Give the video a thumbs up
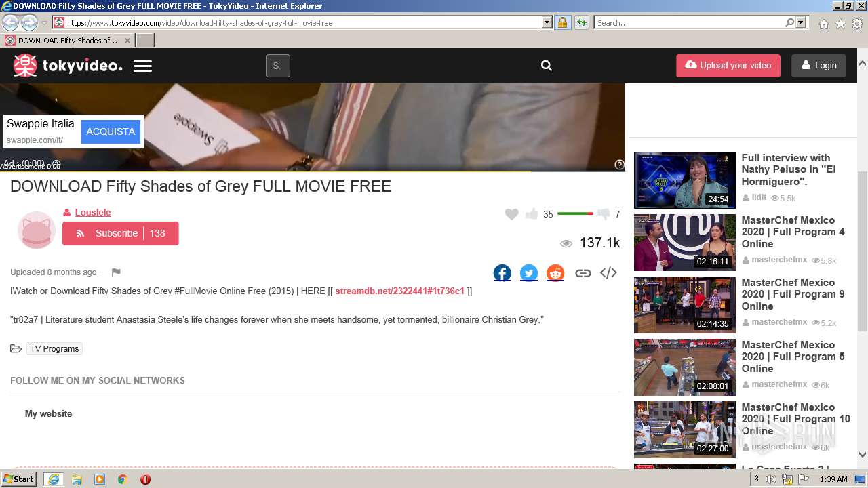868x488 pixels. pyautogui.click(x=532, y=214)
